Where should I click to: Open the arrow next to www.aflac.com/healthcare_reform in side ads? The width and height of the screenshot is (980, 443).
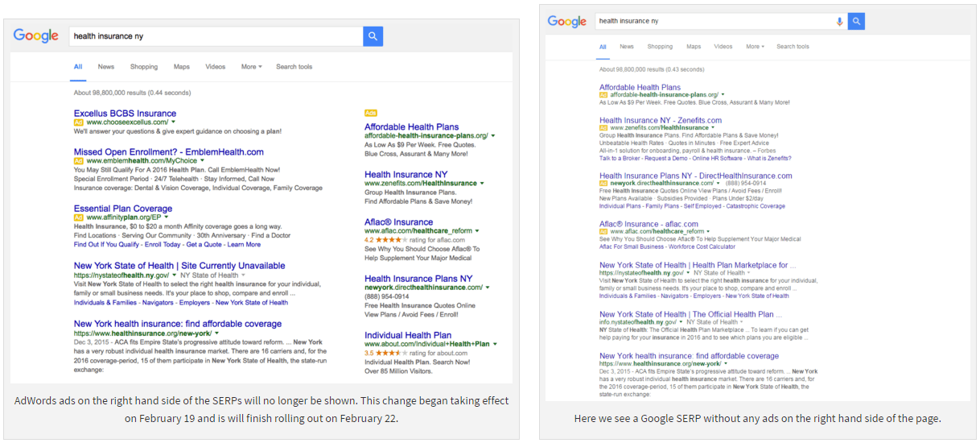coord(477,231)
